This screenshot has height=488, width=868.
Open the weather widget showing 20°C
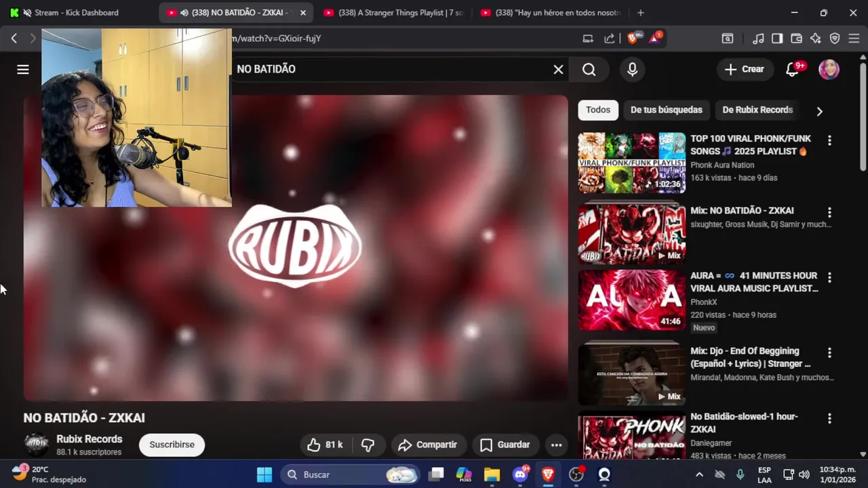49,474
